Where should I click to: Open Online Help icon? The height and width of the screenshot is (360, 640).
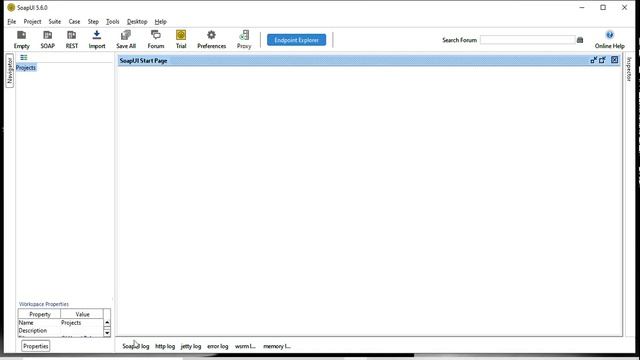pyautogui.click(x=609, y=40)
